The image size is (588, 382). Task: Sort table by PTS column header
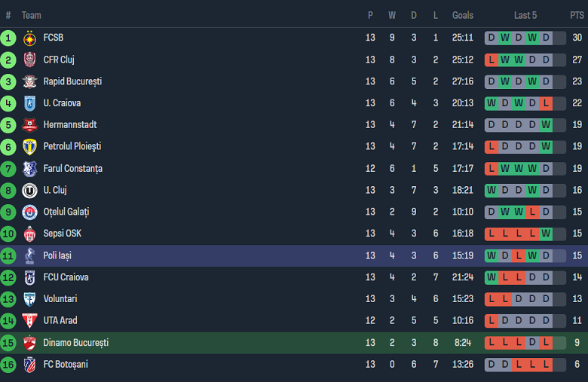pyautogui.click(x=577, y=15)
